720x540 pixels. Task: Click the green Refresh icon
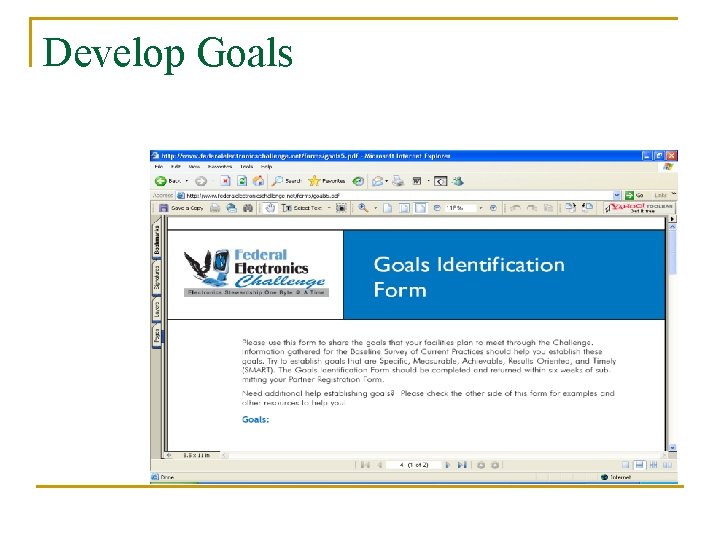point(242,181)
